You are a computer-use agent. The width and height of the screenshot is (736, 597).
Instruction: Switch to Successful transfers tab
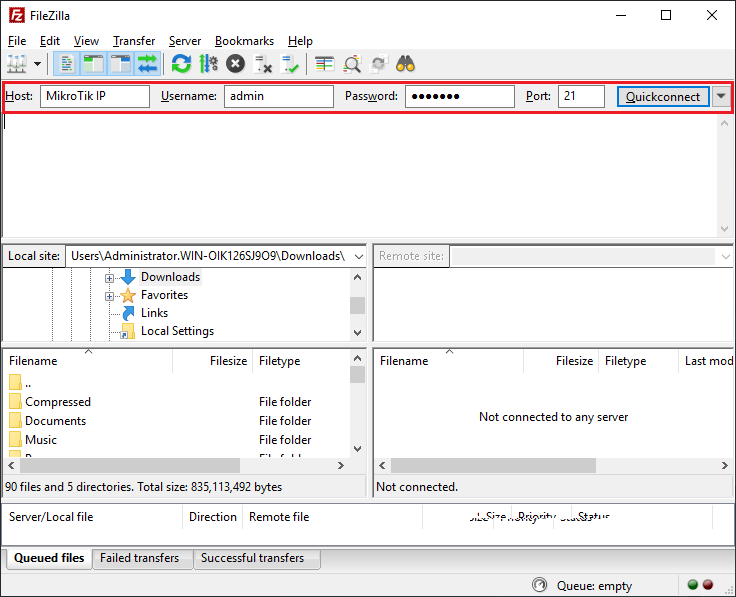257,558
